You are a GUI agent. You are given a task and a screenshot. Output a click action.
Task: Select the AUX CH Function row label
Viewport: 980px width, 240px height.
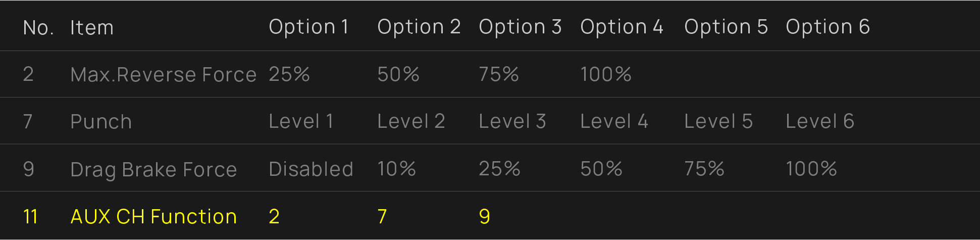tap(153, 216)
